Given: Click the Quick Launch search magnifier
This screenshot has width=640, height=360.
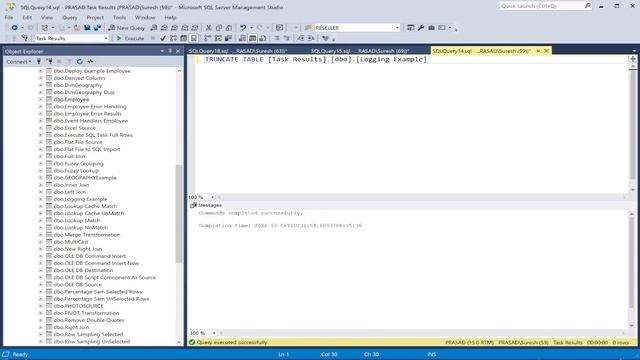Looking at the screenshot, I should pos(587,6).
